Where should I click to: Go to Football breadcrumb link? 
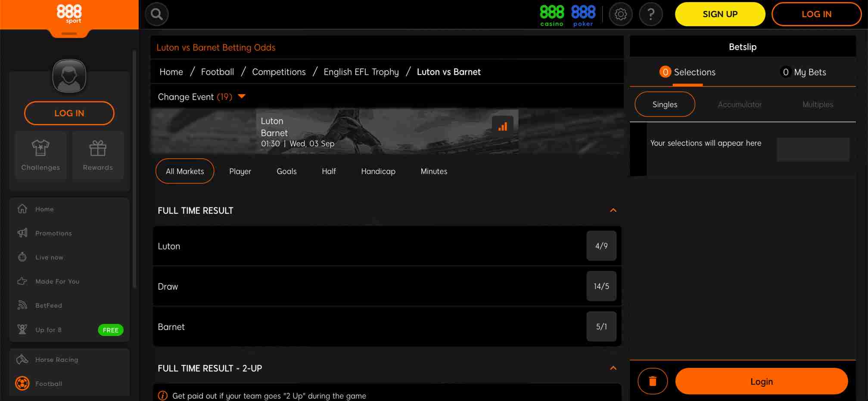point(218,72)
